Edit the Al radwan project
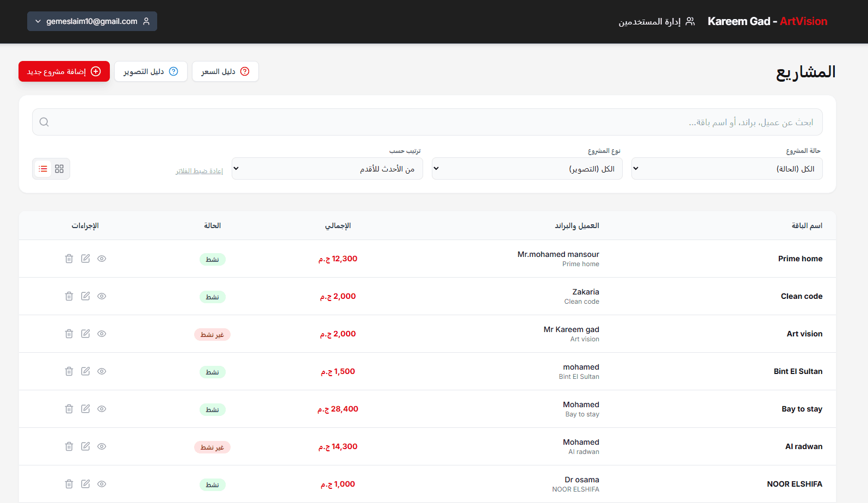 pos(85,446)
